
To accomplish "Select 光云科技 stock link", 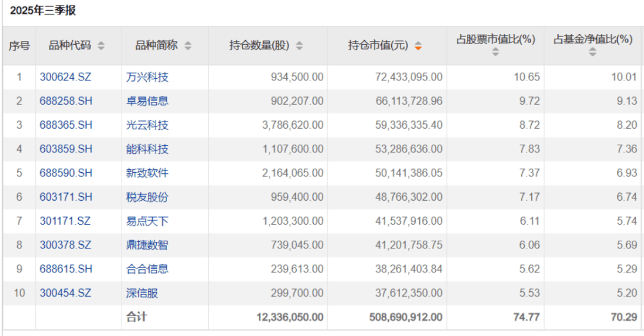I will coord(147,125).
